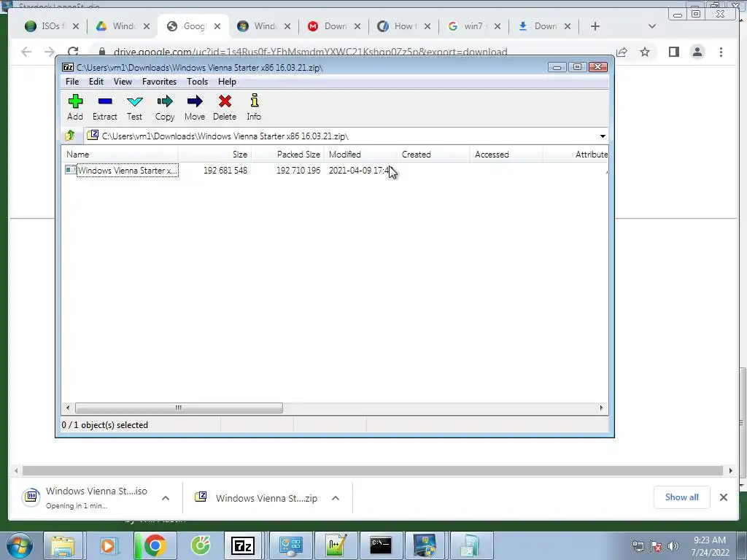Open the Edit menu
The image size is (747, 560).
96,82
